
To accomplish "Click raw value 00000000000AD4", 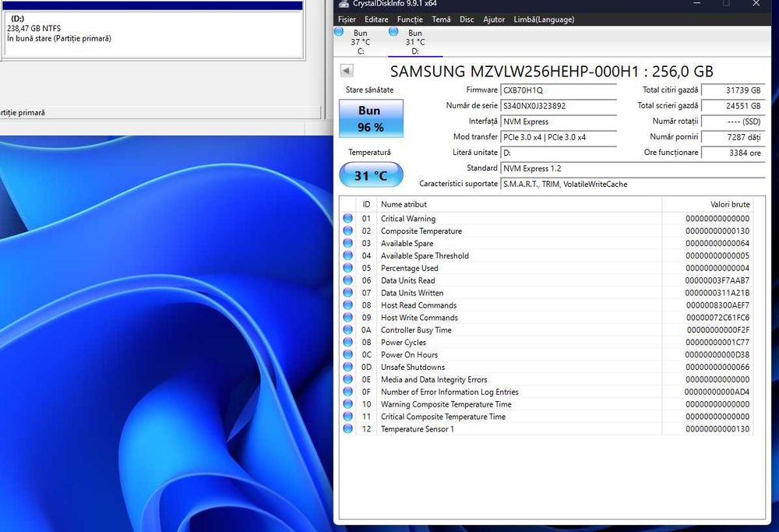I will [x=717, y=392].
